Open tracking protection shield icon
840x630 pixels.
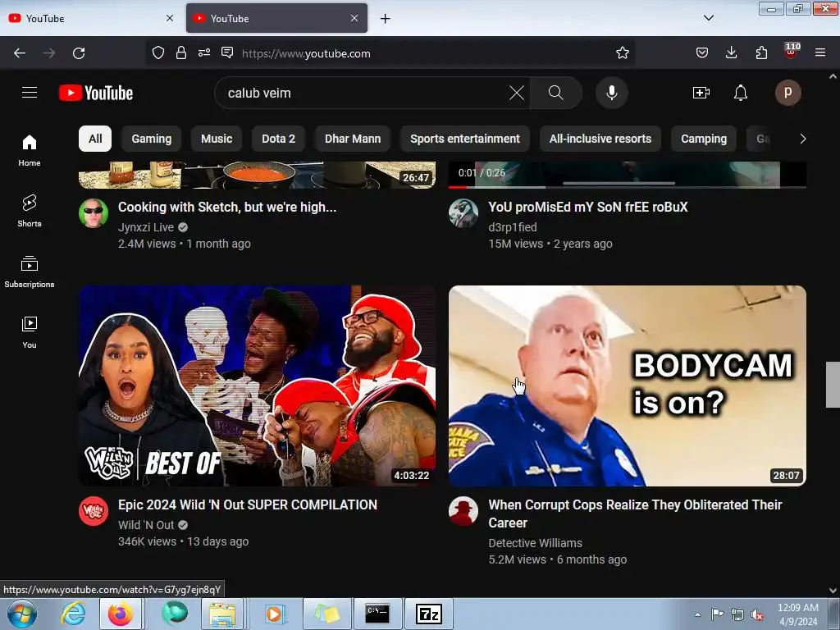tap(158, 52)
